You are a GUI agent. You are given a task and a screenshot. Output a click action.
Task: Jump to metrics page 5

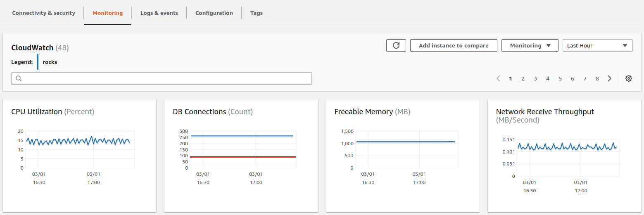560,78
